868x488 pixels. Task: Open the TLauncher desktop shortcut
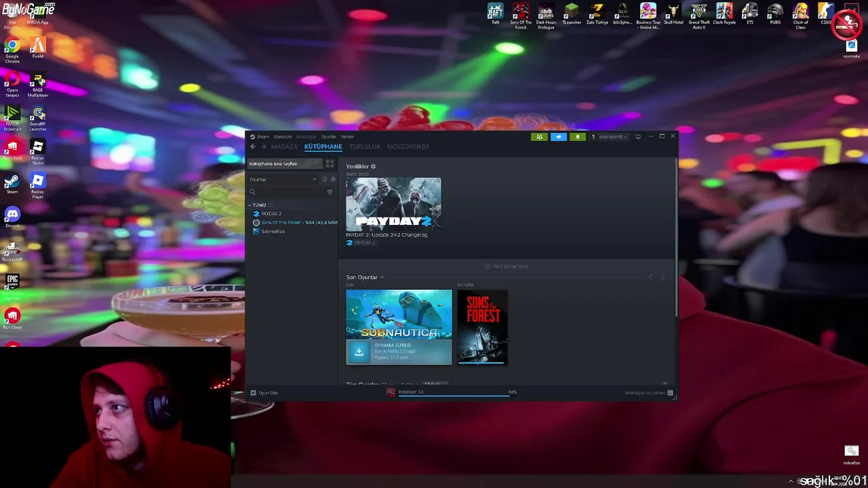[x=572, y=14]
